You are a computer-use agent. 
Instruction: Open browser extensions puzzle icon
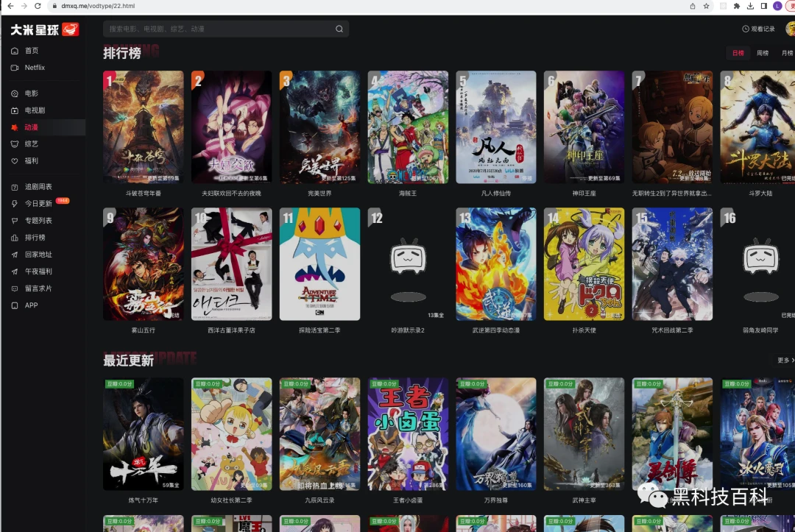(x=737, y=6)
